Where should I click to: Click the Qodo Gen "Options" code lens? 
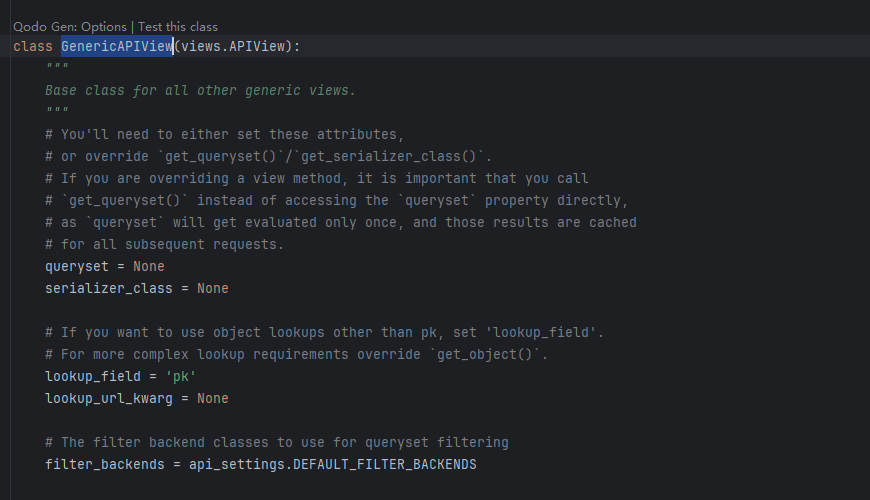click(101, 27)
